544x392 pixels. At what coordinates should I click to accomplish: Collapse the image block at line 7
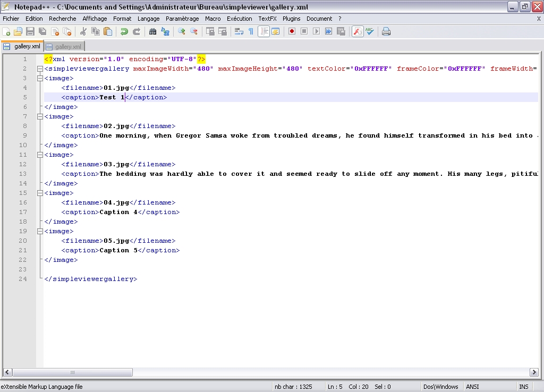pyautogui.click(x=40, y=116)
